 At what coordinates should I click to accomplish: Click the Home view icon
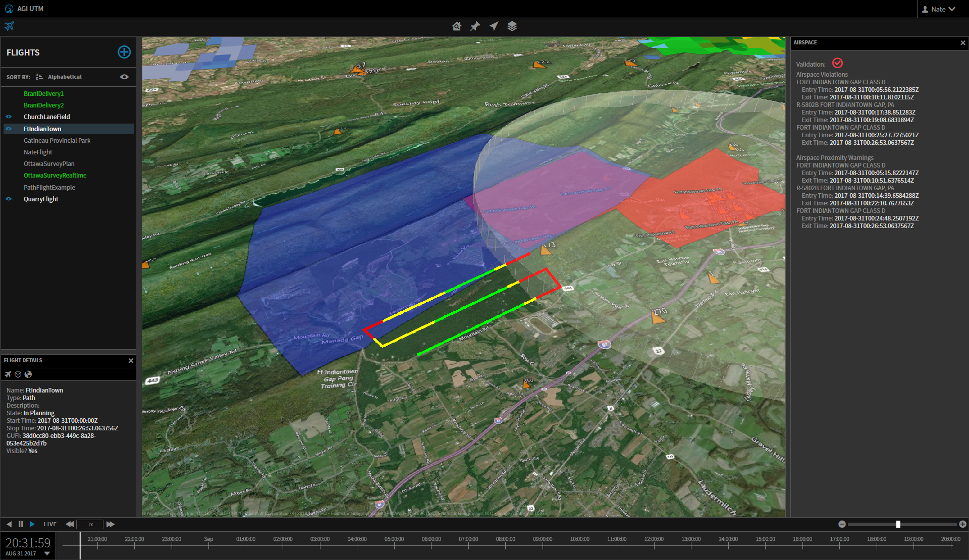(457, 26)
